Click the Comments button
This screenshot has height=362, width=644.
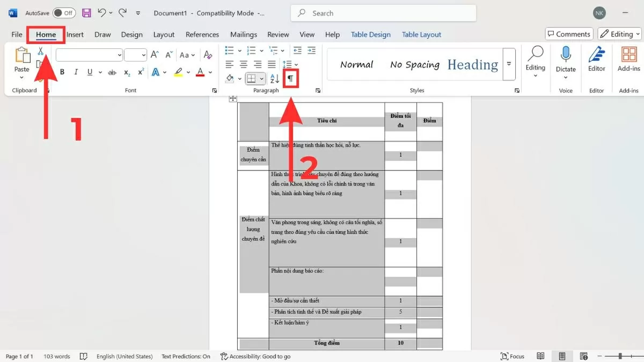pos(568,33)
